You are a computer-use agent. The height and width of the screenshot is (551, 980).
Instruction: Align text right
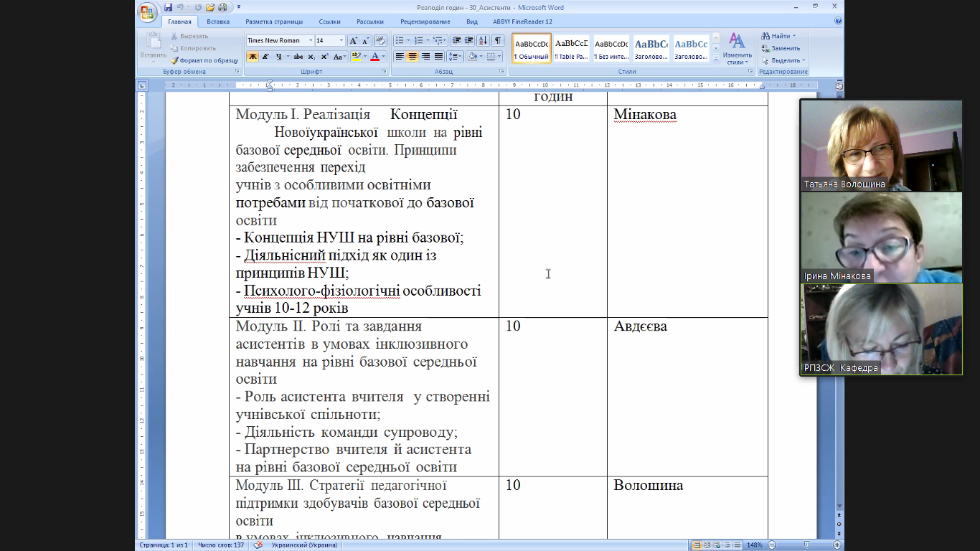coord(425,57)
